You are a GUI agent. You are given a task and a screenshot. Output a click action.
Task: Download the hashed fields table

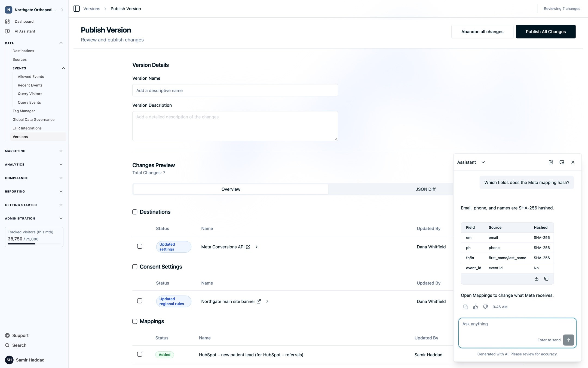pyautogui.click(x=536, y=279)
